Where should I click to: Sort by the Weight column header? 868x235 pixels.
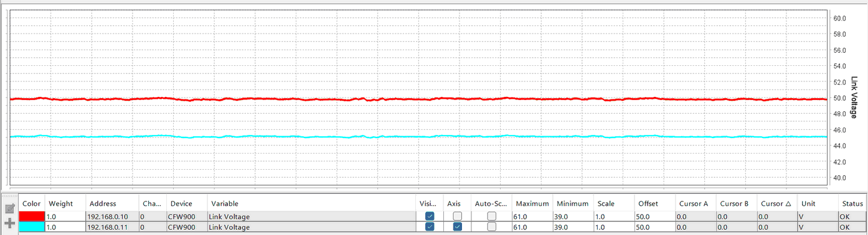tap(65, 203)
